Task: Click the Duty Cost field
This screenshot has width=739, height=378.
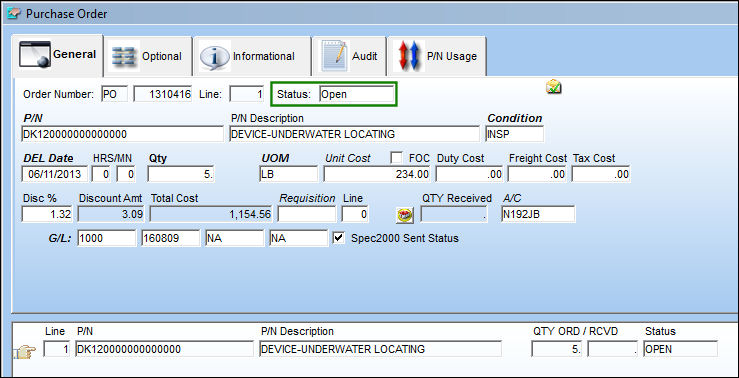Action: (469, 174)
